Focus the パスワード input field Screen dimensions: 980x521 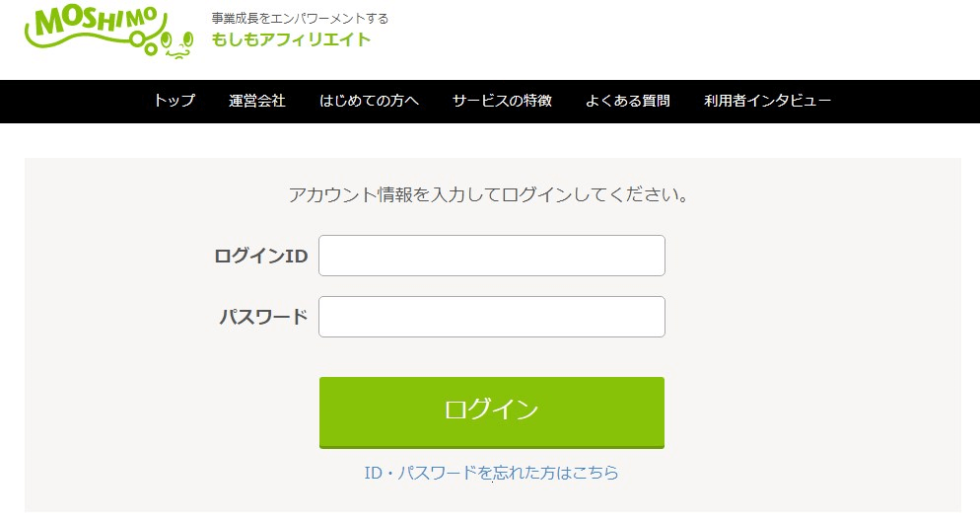(x=492, y=317)
